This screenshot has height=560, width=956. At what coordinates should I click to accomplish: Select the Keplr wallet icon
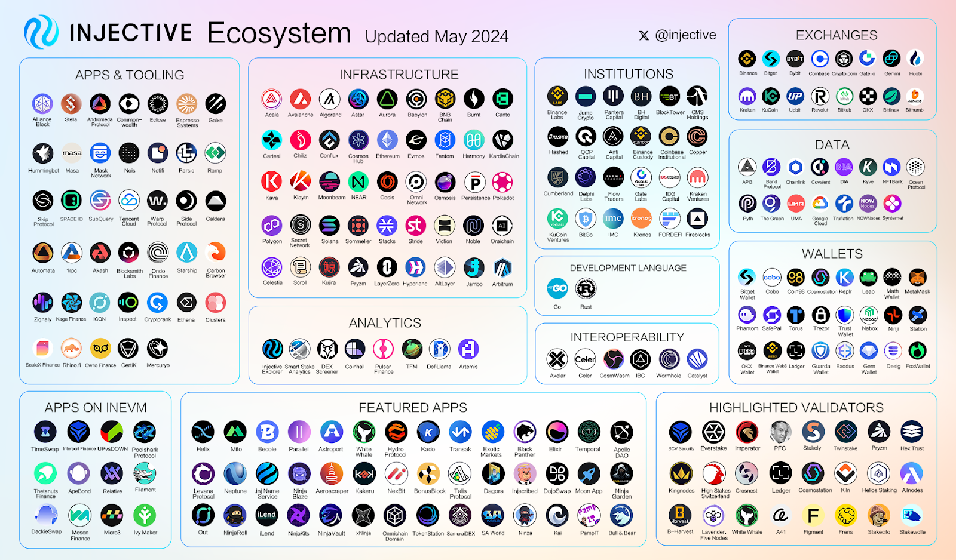844,277
